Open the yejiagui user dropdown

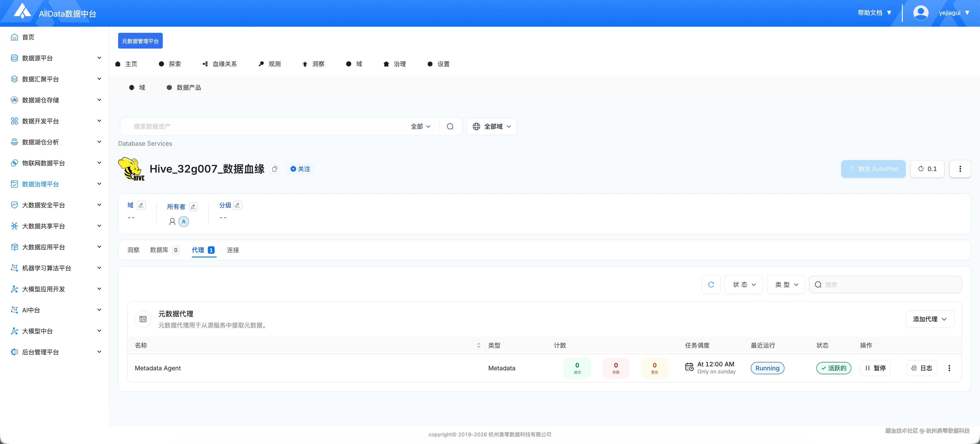coord(954,13)
